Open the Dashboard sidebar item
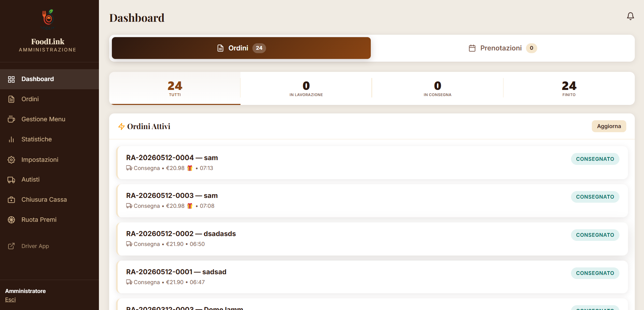This screenshot has width=644, height=310. click(x=49, y=79)
